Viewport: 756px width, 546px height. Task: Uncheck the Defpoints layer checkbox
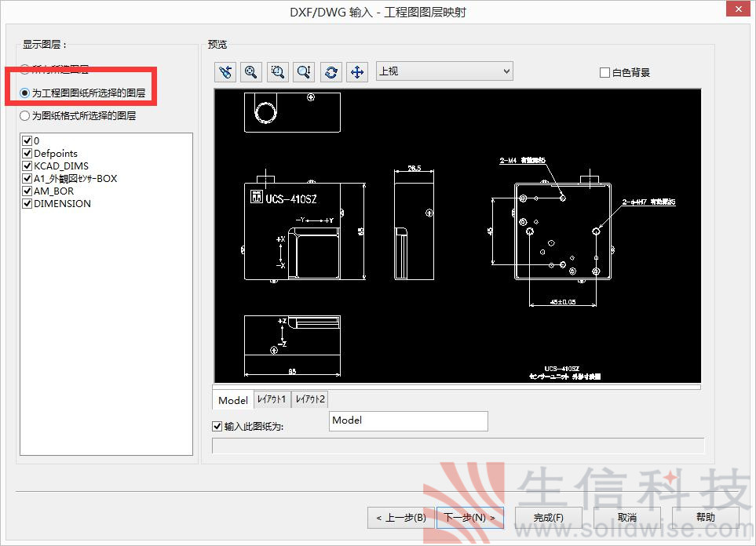coord(27,154)
